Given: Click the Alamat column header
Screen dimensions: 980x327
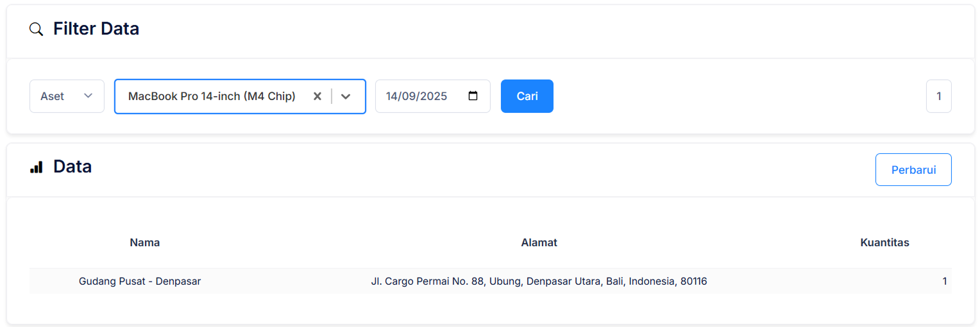Looking at the screenshot, I should tap(539, 242).
